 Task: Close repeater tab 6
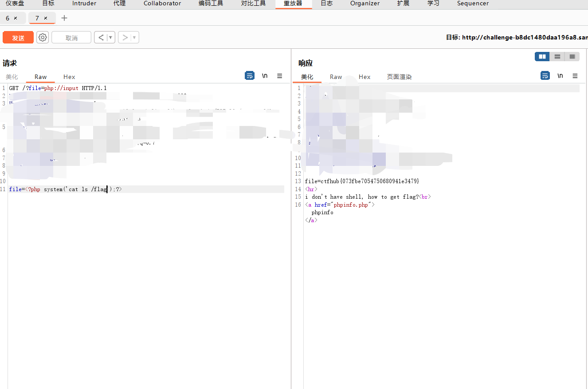click(x=16, y=18)
